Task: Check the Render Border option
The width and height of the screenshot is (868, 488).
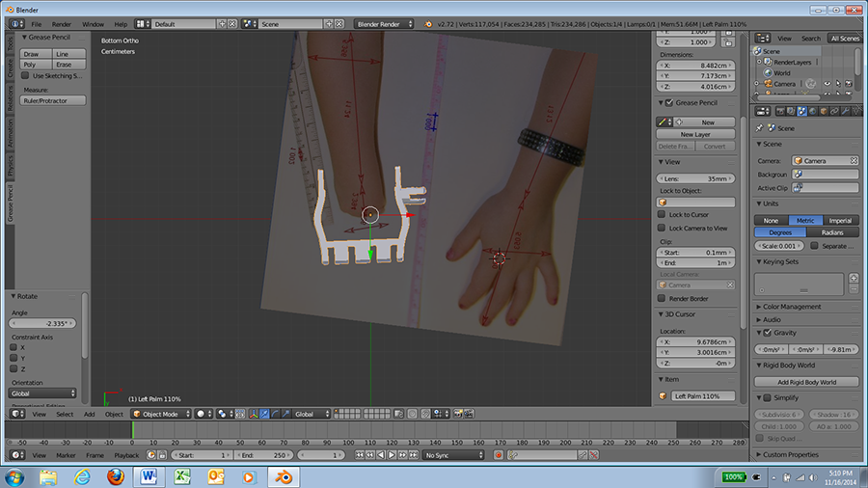Action: (661, 298)
